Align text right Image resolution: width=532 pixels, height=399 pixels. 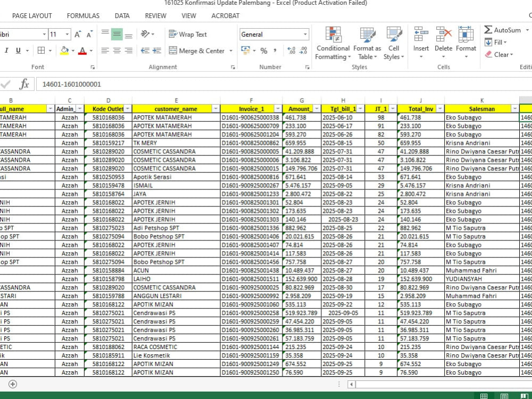point(129,51)
